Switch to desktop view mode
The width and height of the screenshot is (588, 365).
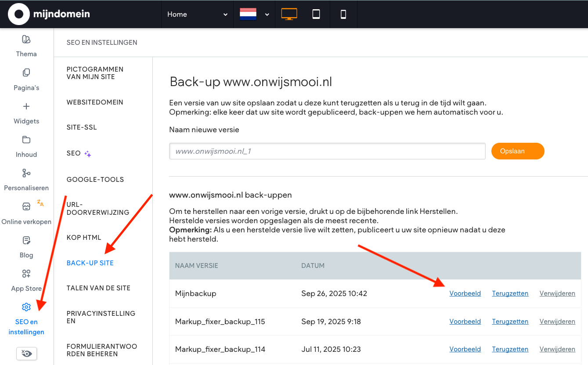click(289, 14)
